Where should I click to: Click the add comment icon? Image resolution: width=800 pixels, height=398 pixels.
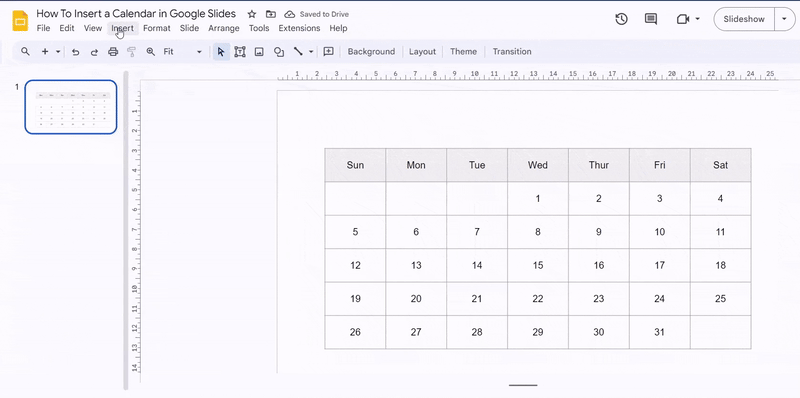tap(329, 52)
